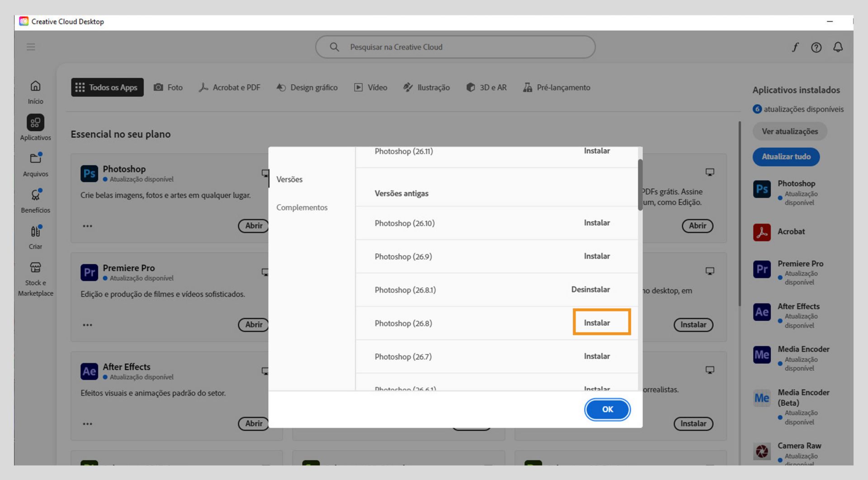The height and width of the screenshot is (480, 868).
Task: Click Atualizar tudo
Action: point(786,157)
